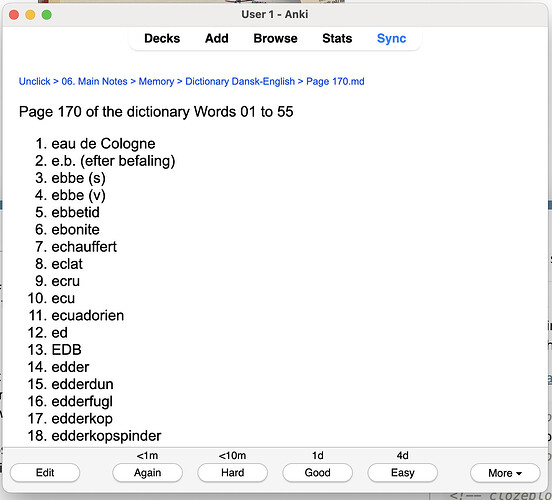The image size is (552, 500).
Task: Select list entry ecru
Action: coord(65,281)
